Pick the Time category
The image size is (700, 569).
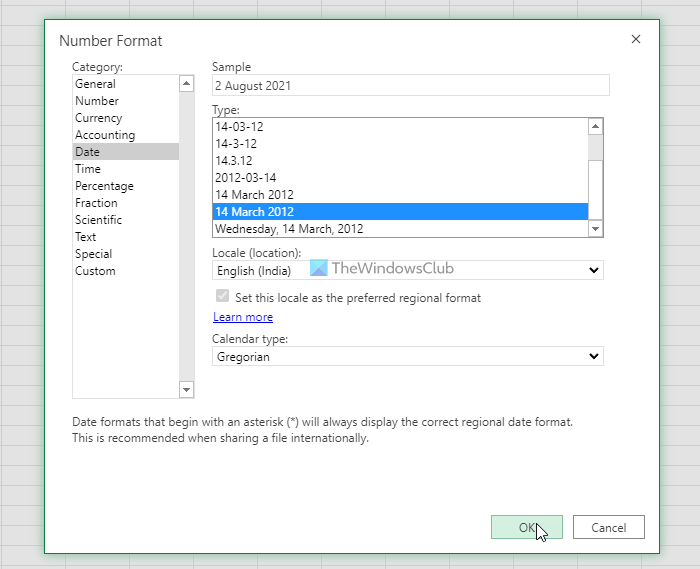[125, 169]
